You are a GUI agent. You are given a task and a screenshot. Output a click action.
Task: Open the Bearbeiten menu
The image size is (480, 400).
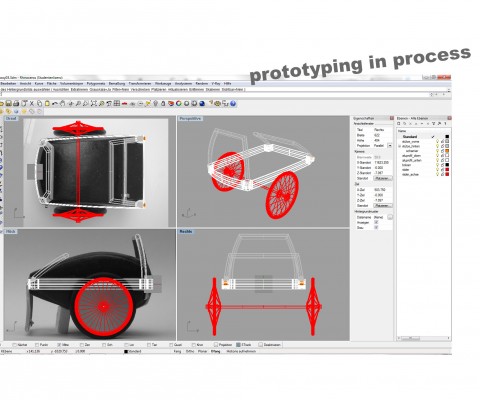click(8, 84)
